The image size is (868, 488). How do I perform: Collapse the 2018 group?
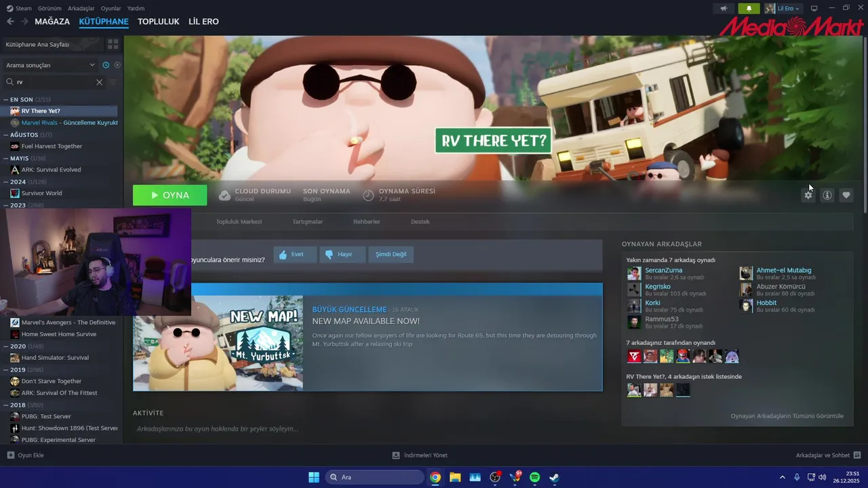tap(24, 405)
